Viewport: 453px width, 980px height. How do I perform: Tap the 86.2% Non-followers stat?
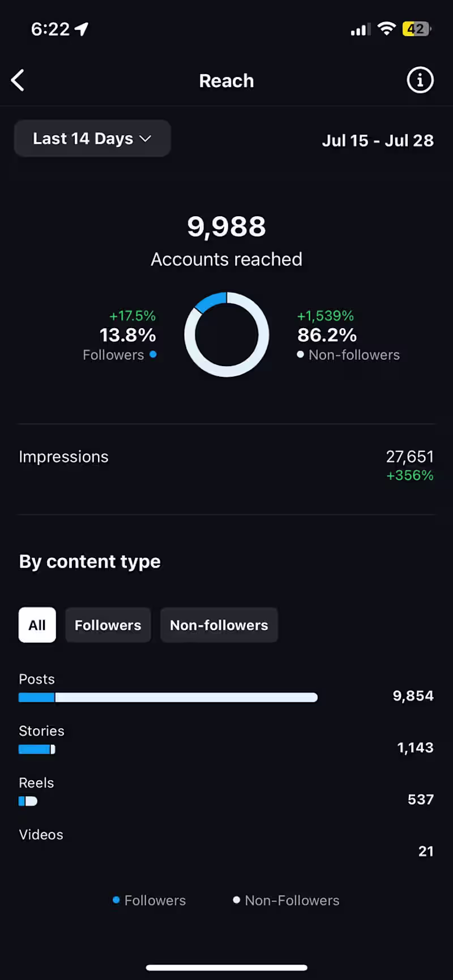[327, 336]
